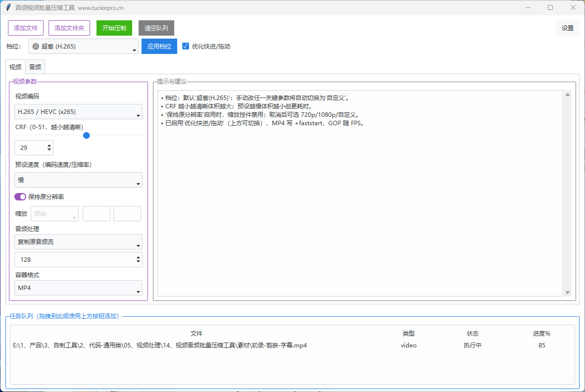
Task: Select the 视频 tab
Action: point(15,67)
